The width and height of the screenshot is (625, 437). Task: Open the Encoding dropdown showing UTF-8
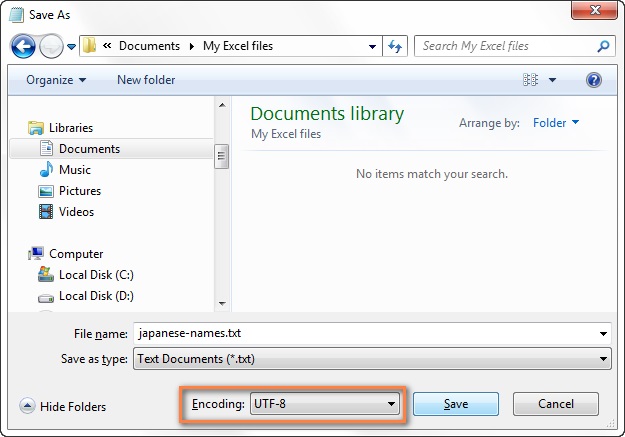pos(323,404)
